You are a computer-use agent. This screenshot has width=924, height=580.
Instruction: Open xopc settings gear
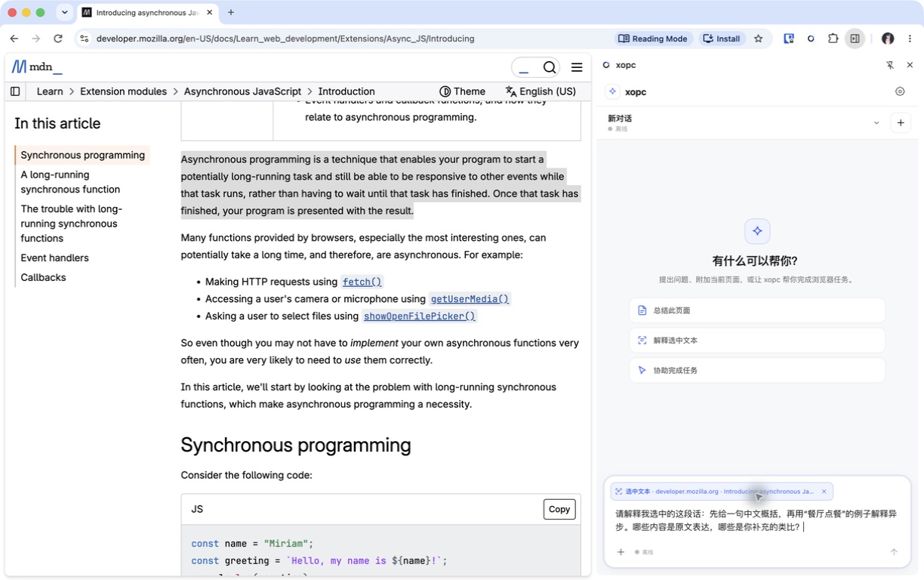tap(900, 91)
